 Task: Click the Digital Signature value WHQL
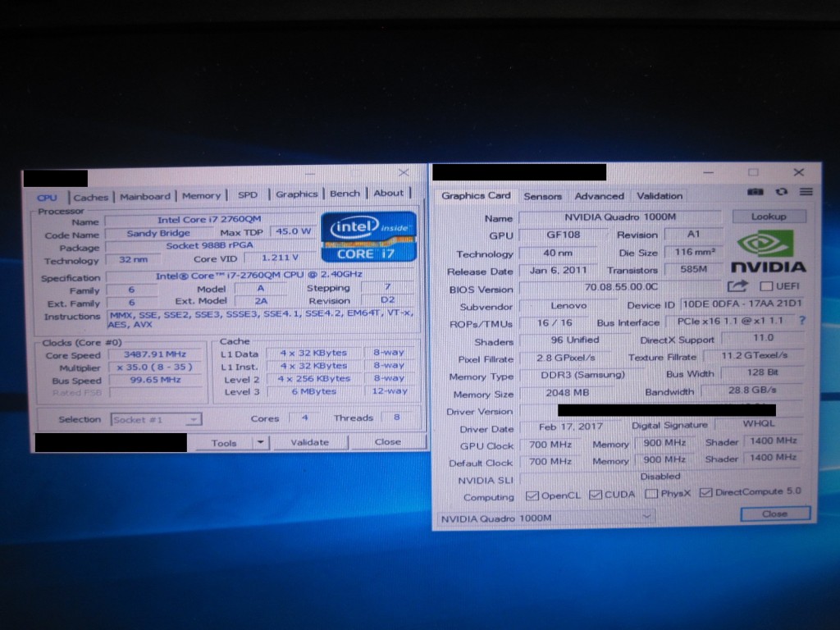click(759, 423)
